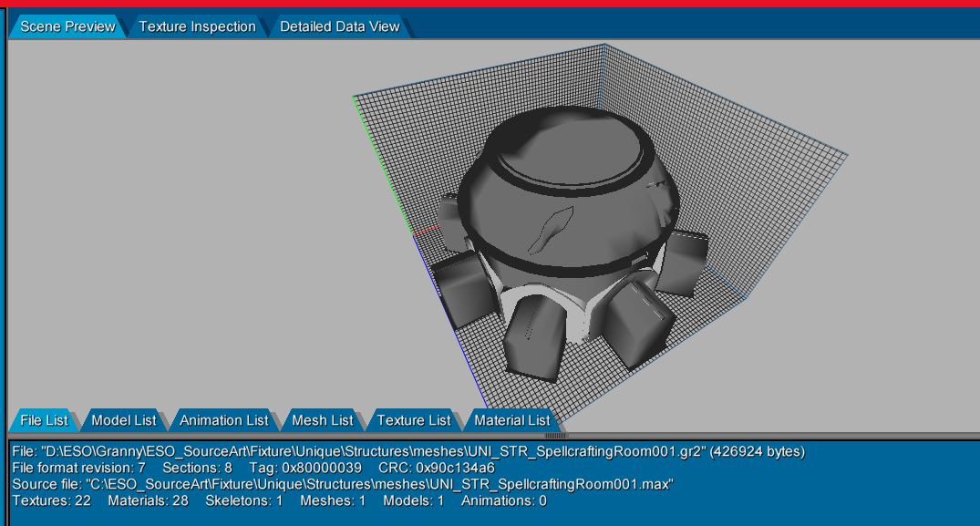The width and height of the screenshot is (980, 526).
Task: Open the Detailed Data View tab
Action: 339,26
